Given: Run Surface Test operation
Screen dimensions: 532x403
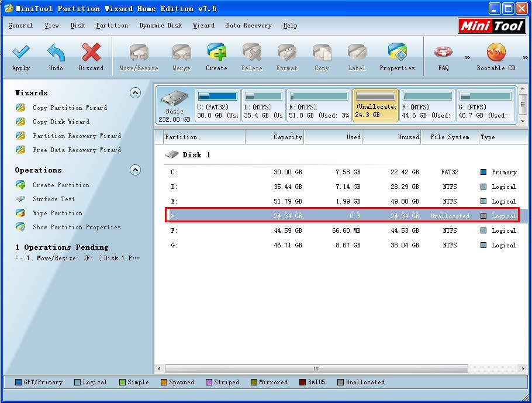Looking at the screenshot, I should tap(54, 199).
